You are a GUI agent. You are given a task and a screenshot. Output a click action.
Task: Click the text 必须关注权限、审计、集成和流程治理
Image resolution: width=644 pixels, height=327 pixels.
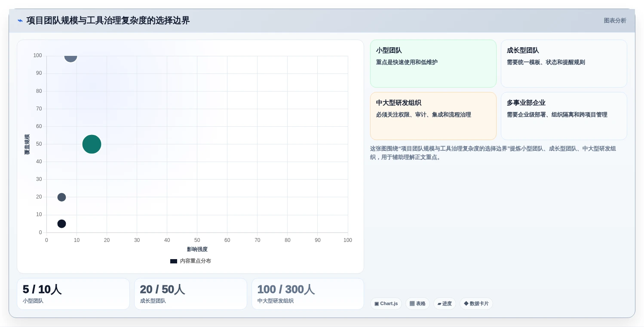click(423, 115)
